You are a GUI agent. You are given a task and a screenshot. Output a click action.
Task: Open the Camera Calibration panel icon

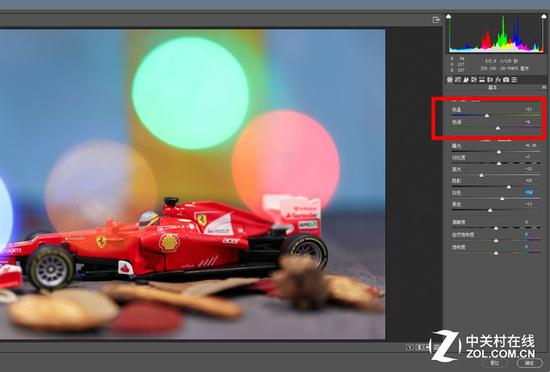pyautogui.click(x=506, y=80)
